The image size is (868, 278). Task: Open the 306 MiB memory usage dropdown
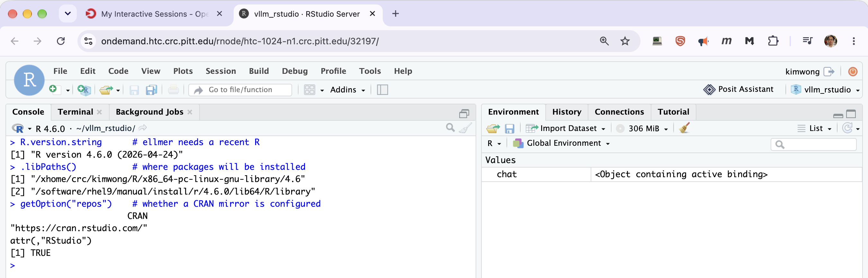click(x=642, y=128)
